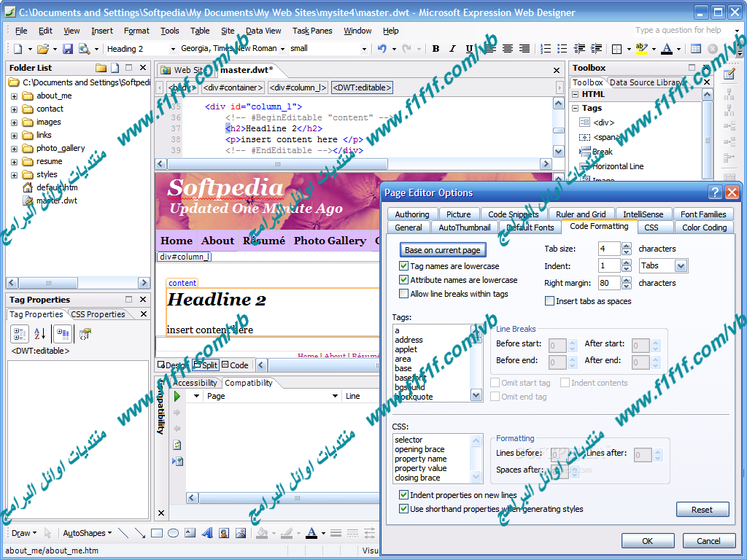Click the Help question mark in dialog title
The width and height of the screenshot is (747, 560).
pos(716,192)
